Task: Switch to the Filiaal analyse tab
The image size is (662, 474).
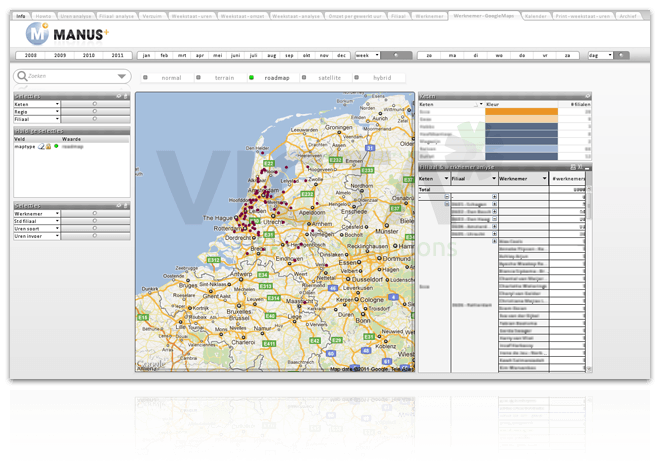Action: [117, 16]
